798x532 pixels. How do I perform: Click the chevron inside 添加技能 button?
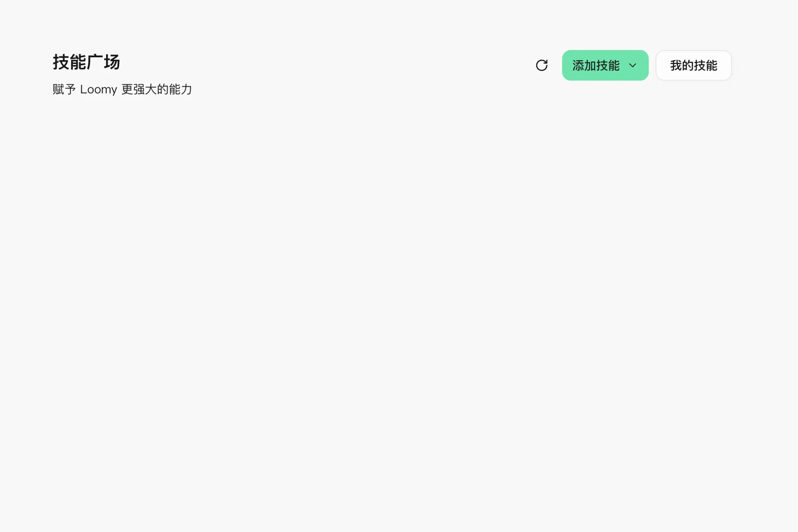coord(633,65)
